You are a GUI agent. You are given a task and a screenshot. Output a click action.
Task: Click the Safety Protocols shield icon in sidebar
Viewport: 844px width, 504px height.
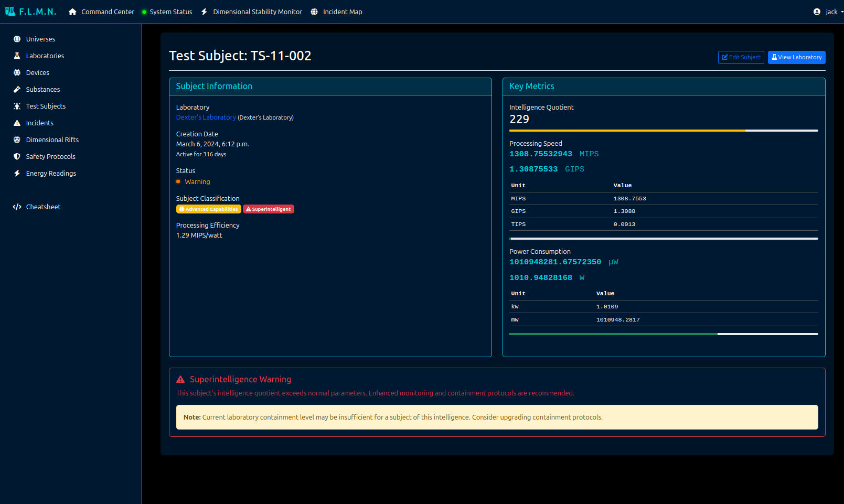click(17, 156)
